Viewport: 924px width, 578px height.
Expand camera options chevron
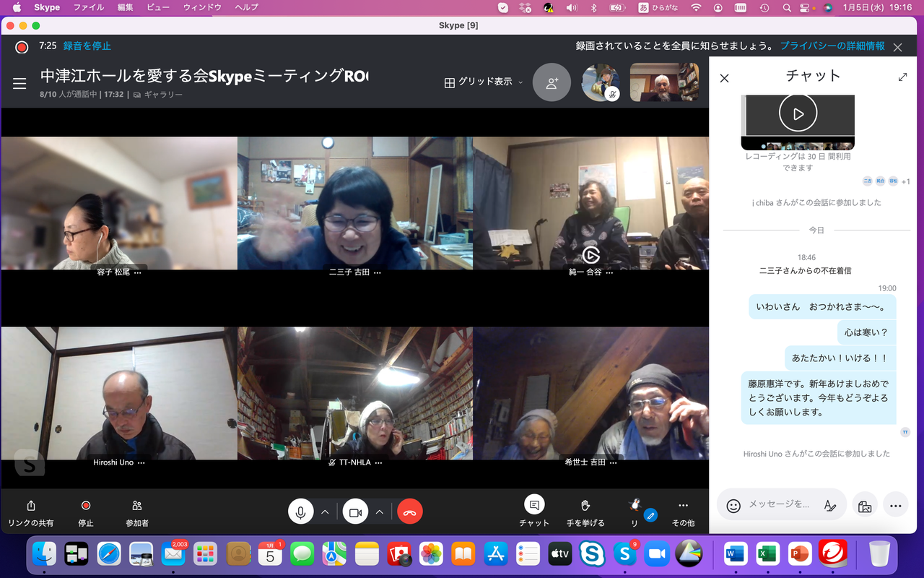(379, 512)
